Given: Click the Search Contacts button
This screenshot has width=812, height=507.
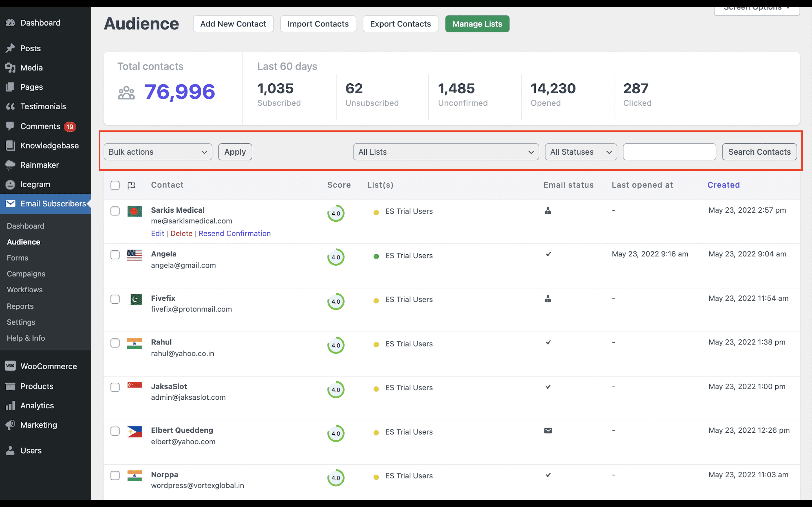Looking at the screenshot, I should tap(759, 151).
